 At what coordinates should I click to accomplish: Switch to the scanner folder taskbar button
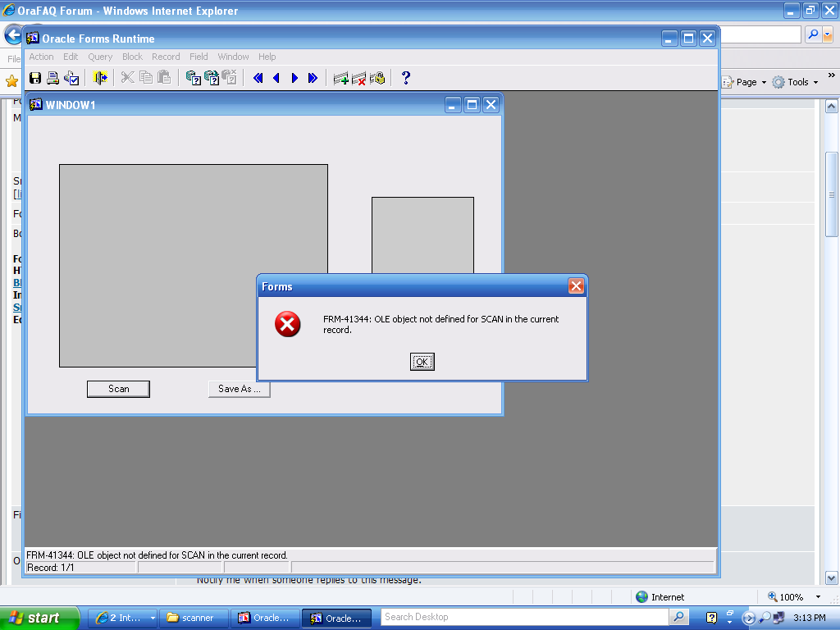[x=194, y=618]
